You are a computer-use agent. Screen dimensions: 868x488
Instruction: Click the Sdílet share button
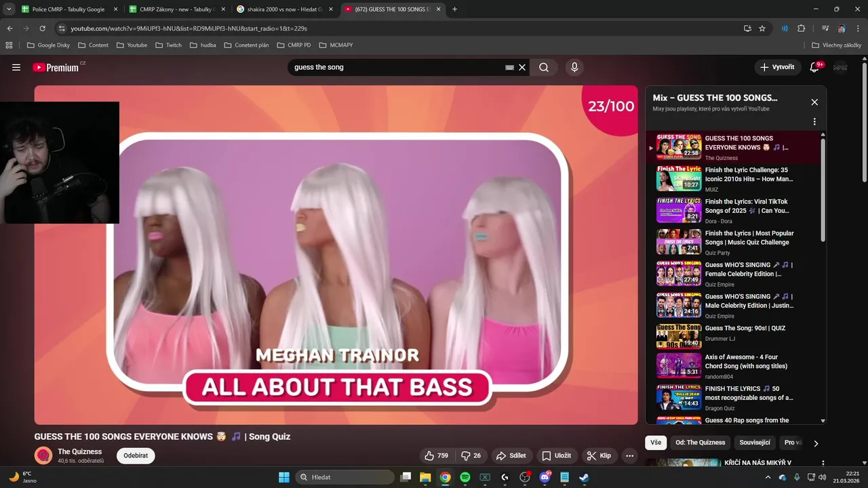tap(511, 455)
